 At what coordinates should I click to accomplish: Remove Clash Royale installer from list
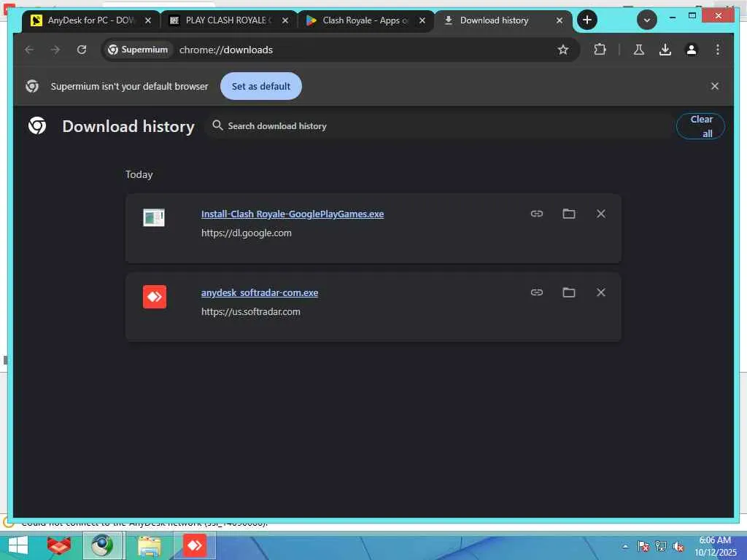[x=601, y=214]
